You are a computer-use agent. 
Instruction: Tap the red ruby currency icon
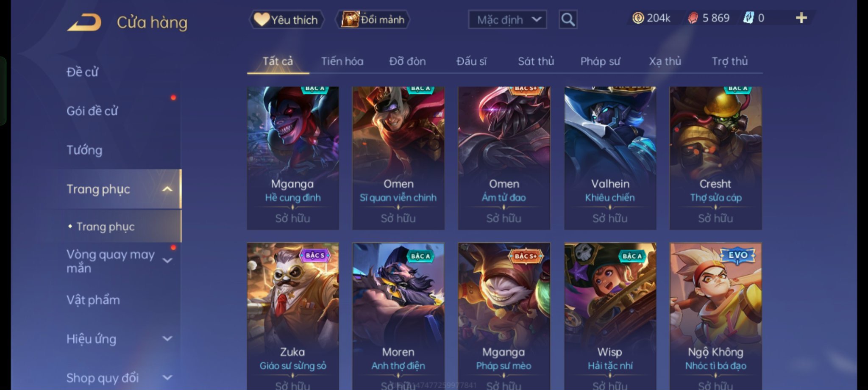tap(693, 18)
